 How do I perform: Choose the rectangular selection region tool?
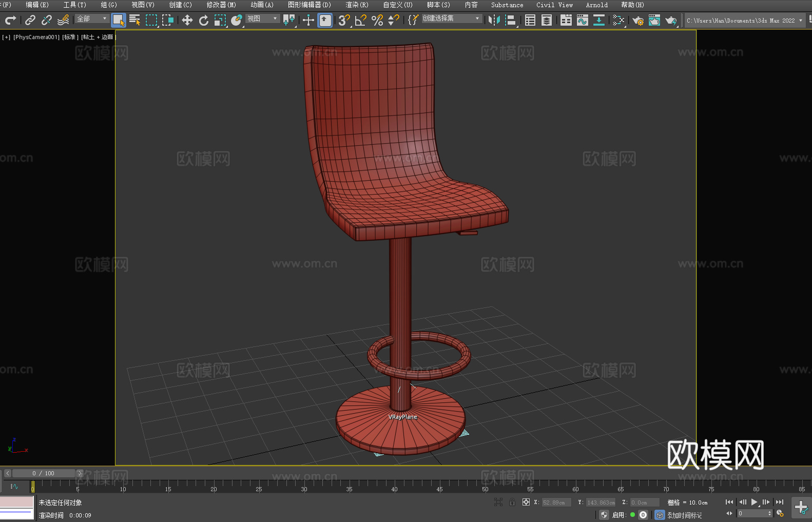(151, 20)
